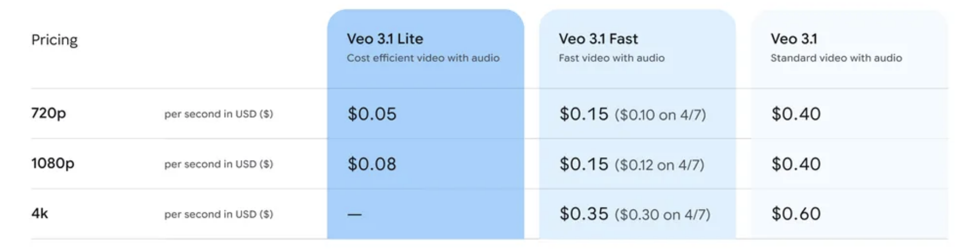Screen dimensions: 980x252
Task: Click the $0.08 Veo 3.1 Lite 1080p price
Action: (x=372, y=164)
